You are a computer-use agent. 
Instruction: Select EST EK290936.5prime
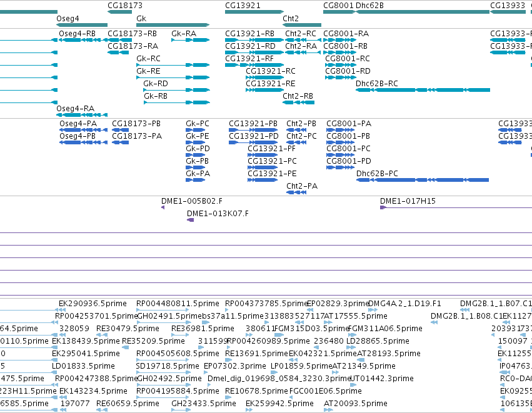coord(61,310)
